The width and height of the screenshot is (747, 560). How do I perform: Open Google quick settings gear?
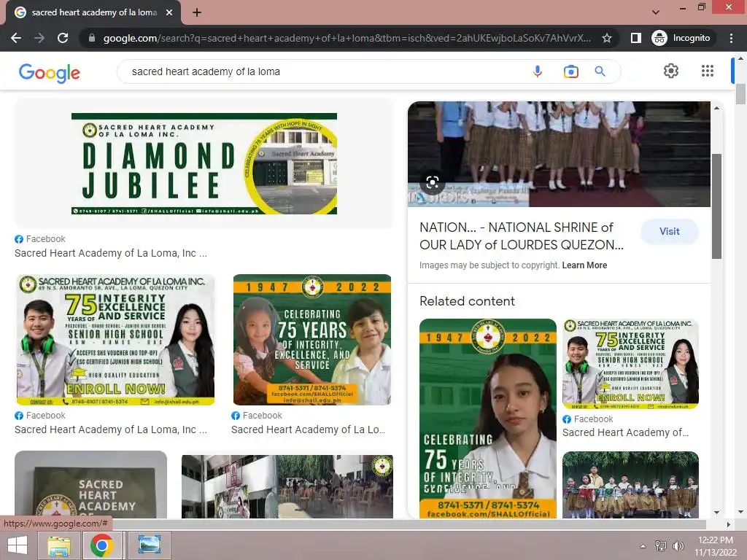(671, 71)
